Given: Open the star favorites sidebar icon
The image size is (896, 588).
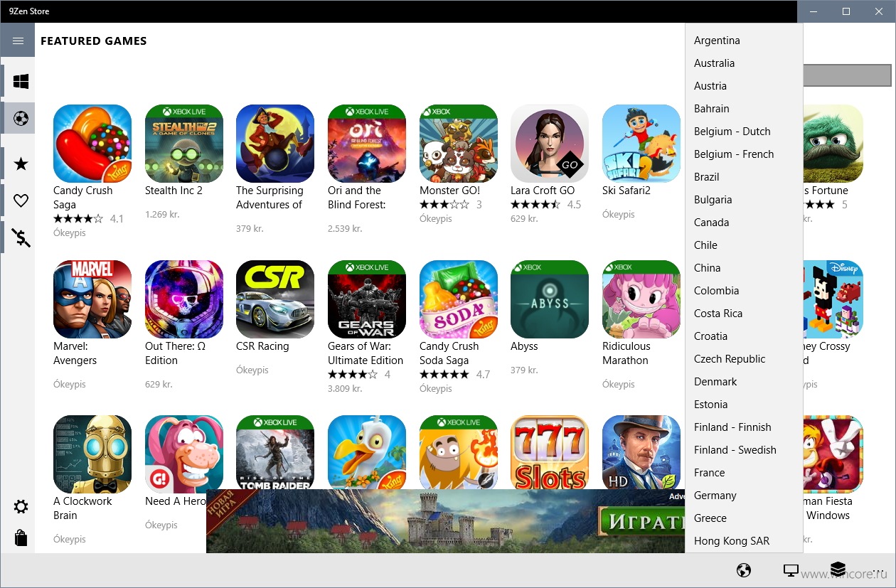Looking at the screenshot, I should [x=21, y=164].
